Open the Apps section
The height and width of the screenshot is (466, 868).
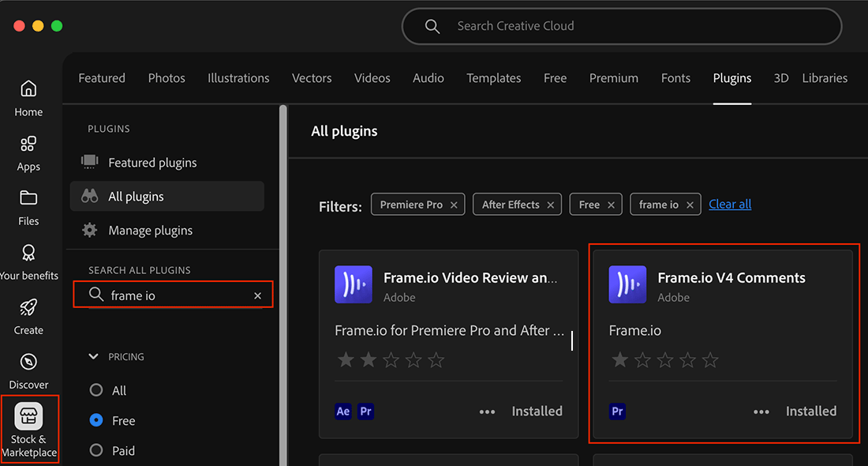click(28, 153)
